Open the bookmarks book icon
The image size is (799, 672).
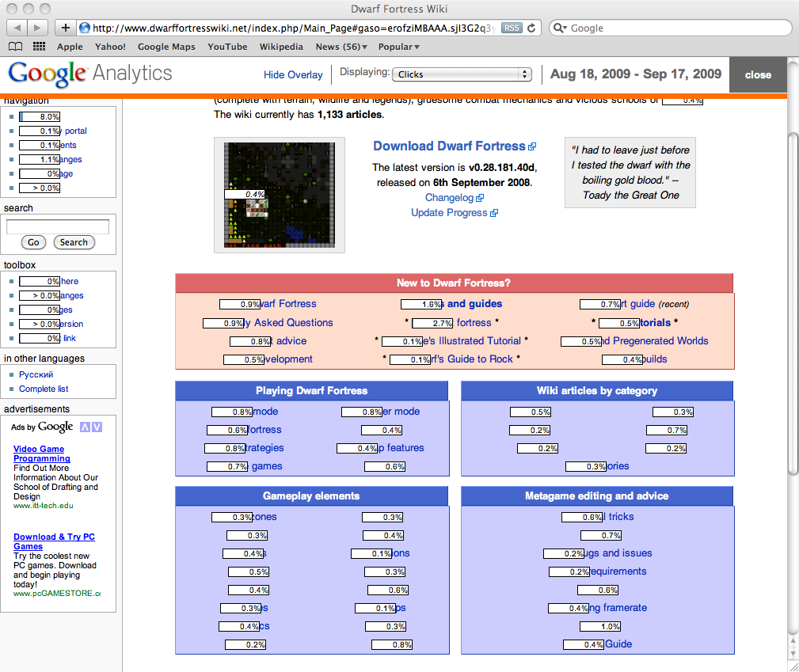16,47
